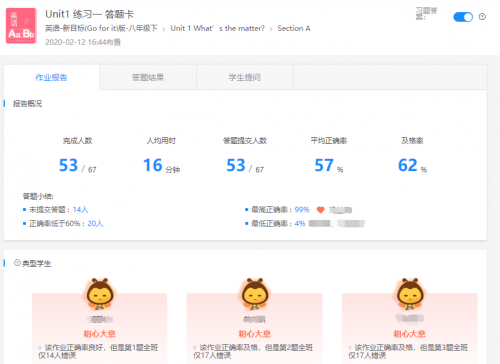Click the 粗心大意 label on the 第3题 card
Screen dimensions: 500x364
click(x=409, y=334)
